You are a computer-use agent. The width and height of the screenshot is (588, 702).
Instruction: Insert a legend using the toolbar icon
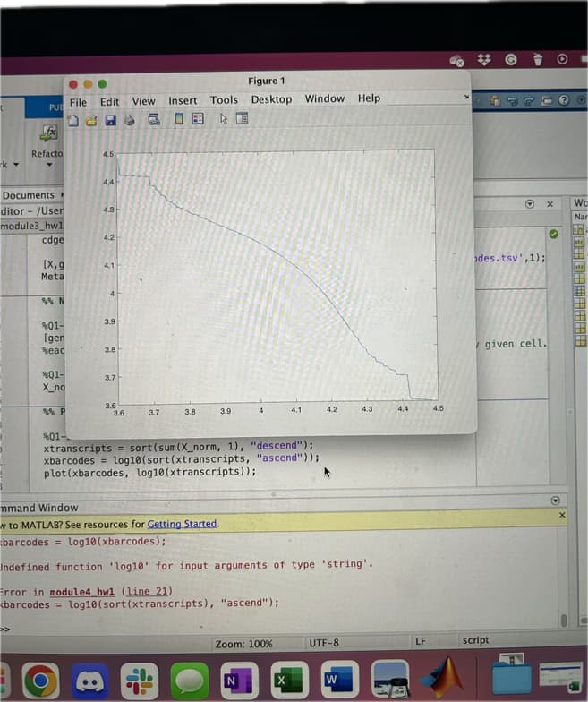[x=198, y=119]
